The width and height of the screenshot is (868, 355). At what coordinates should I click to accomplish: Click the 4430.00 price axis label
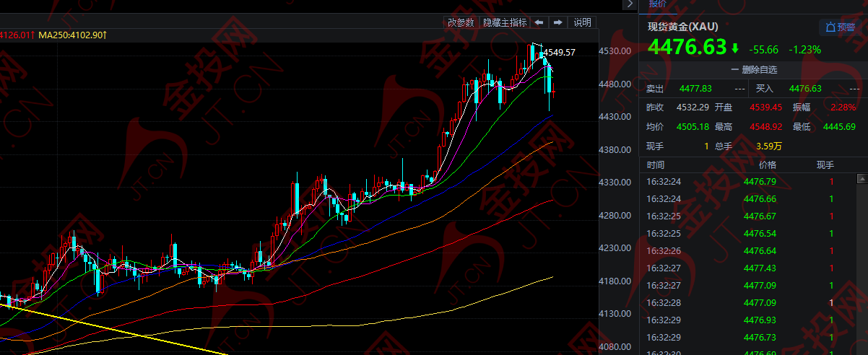point(615,117)
